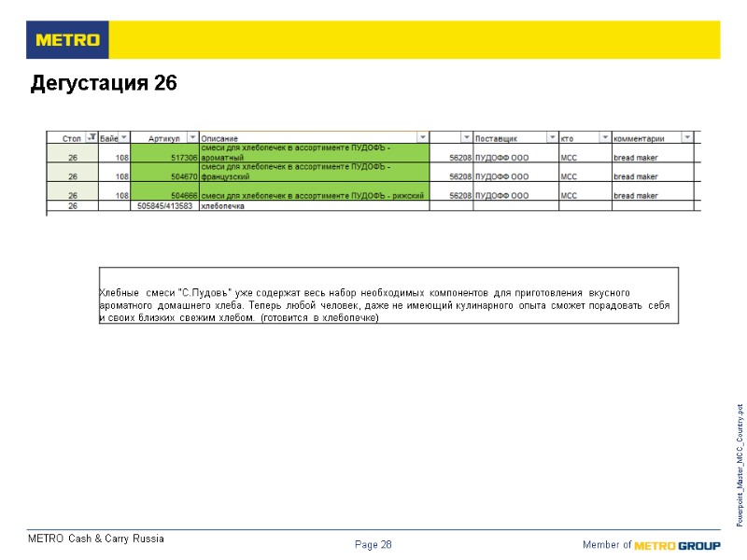Click the METRO logo in the header
The height and width of the screenshot is (560, 747).
(67, 40)
